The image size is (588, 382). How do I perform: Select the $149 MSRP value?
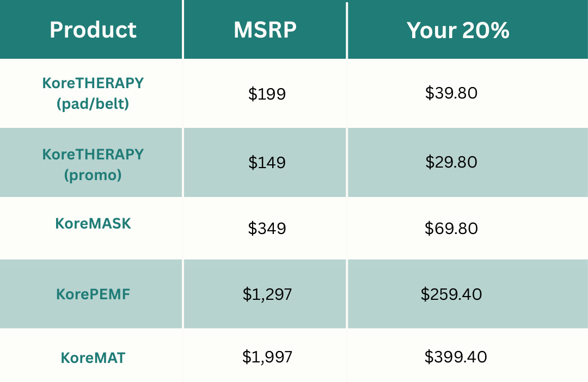(267, 162)
